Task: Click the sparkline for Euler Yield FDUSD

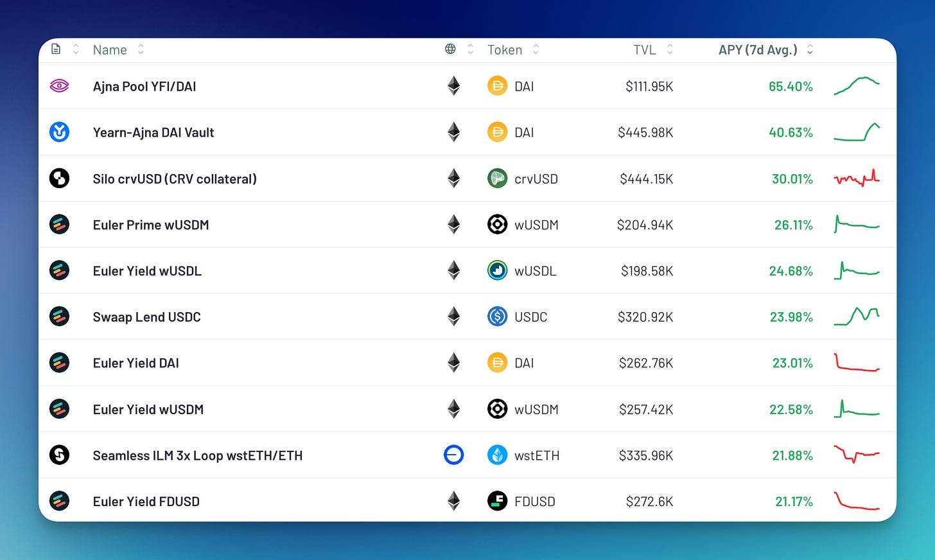Action: click(857, 501)
